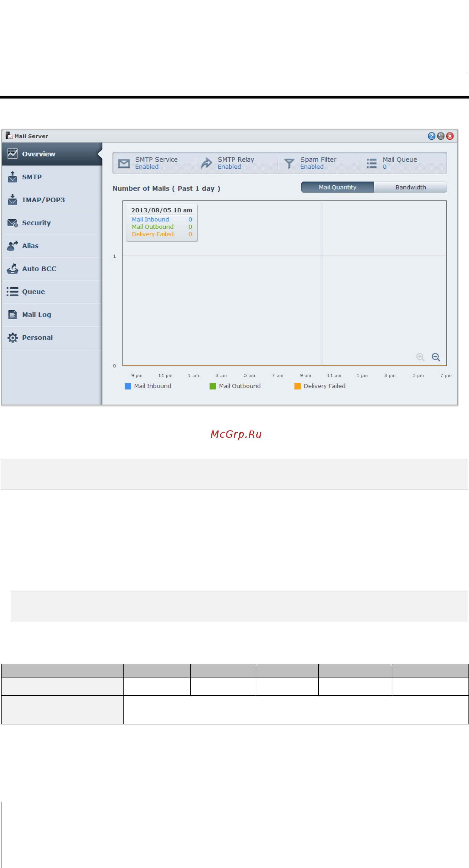Click the Alias people icon

(12, 246)
